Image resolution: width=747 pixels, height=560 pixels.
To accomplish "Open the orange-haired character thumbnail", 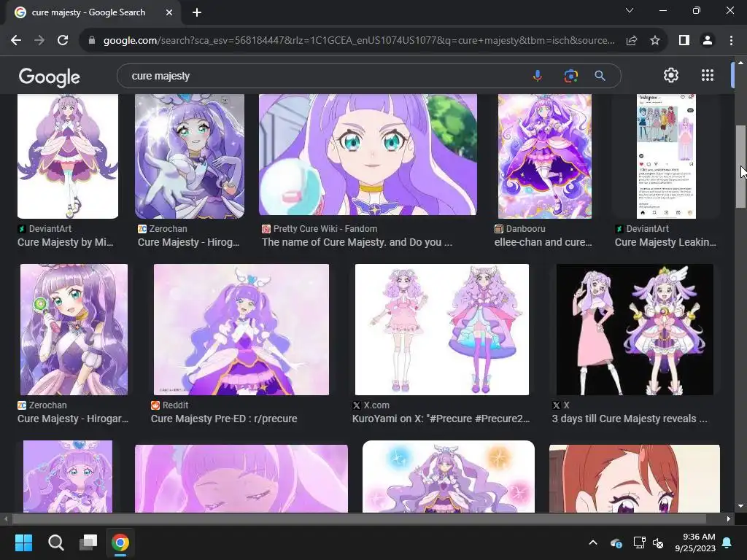I will click(634, 478).
